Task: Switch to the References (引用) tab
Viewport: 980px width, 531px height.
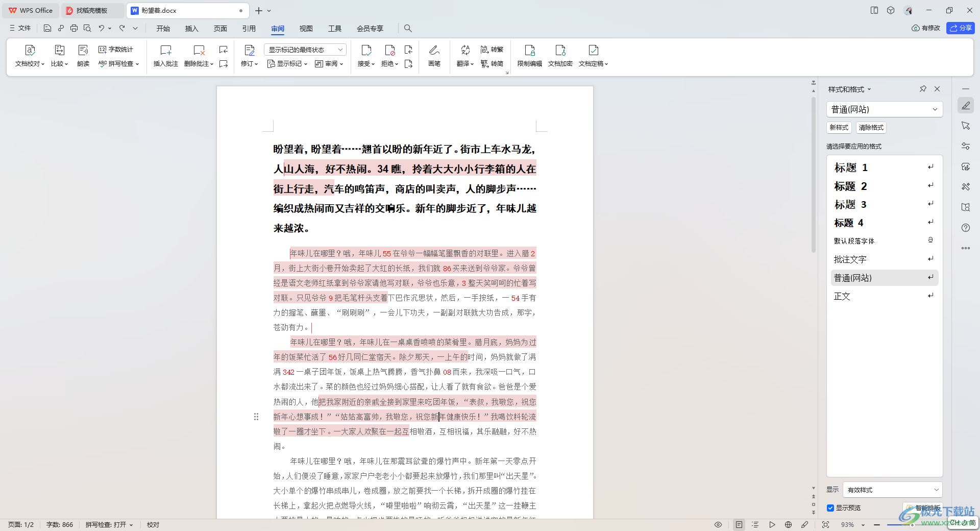Action: pos(249,29)
